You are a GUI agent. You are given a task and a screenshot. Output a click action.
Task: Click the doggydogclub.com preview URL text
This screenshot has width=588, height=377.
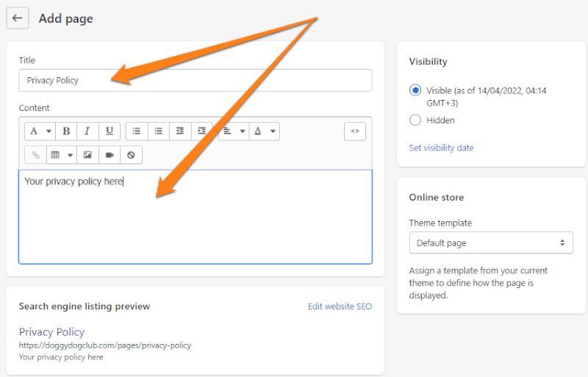(105, 345)
